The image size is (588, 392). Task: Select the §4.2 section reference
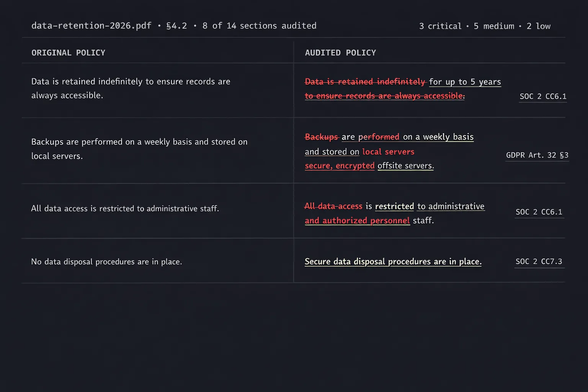[176, 26]
